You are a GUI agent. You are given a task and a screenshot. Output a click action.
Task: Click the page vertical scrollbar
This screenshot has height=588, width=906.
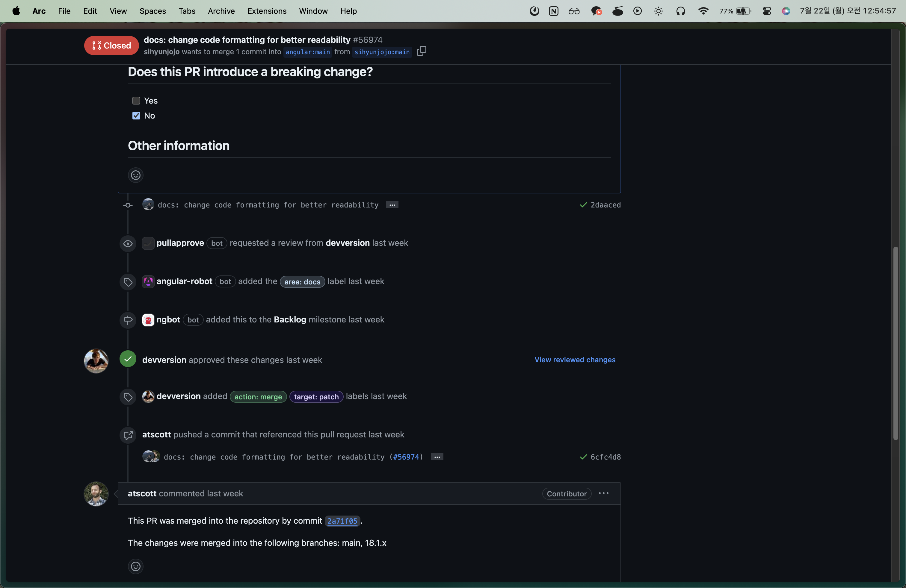(x=896, y=343)
